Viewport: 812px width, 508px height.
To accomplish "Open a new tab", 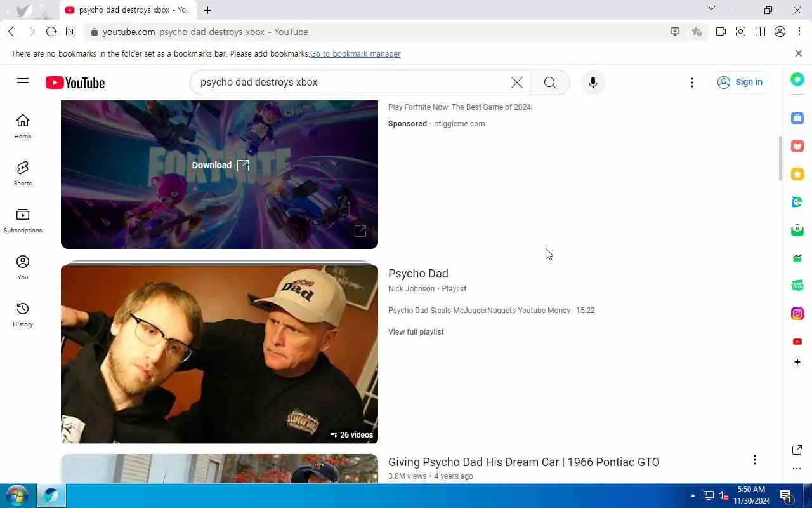I will coord(207,10).
